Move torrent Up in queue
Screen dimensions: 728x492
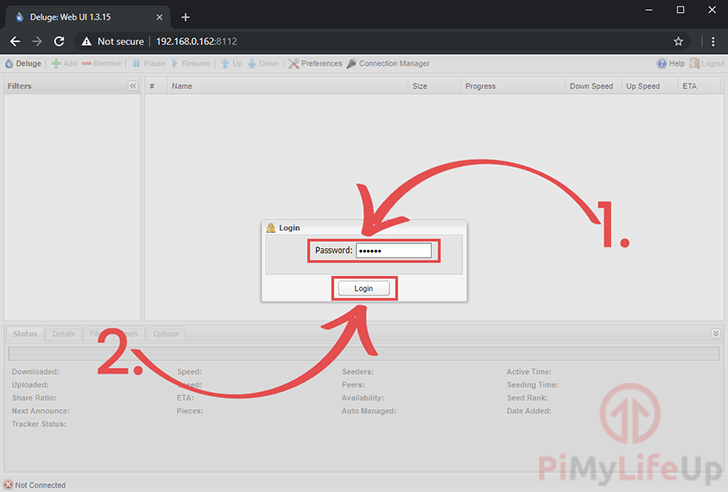[x=231, y=64]
